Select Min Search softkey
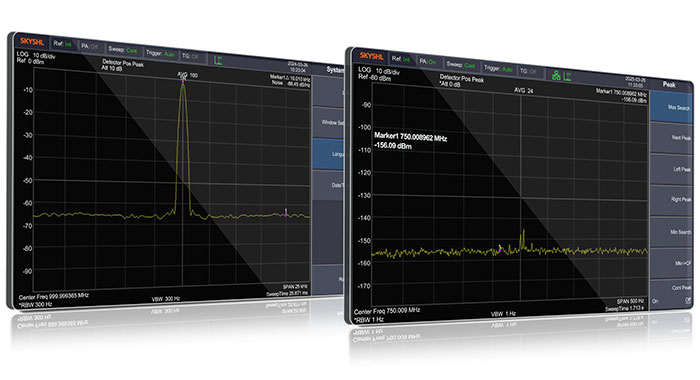 click(x=672, y=232)
